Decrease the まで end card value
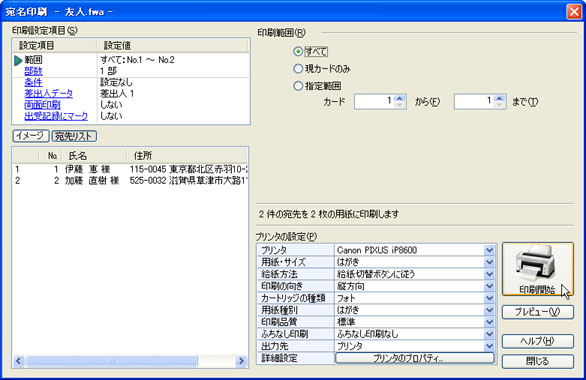 click(x=500, y=105)
